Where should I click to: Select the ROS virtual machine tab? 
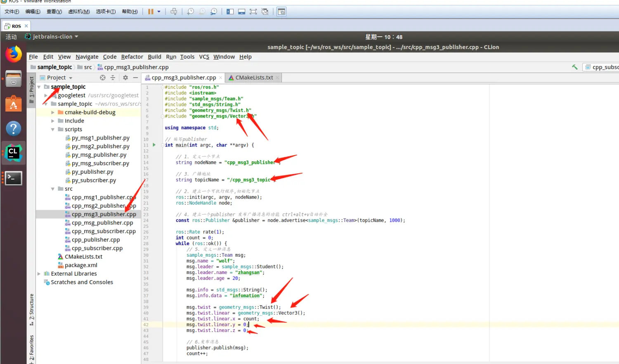[x=16, y=26]
